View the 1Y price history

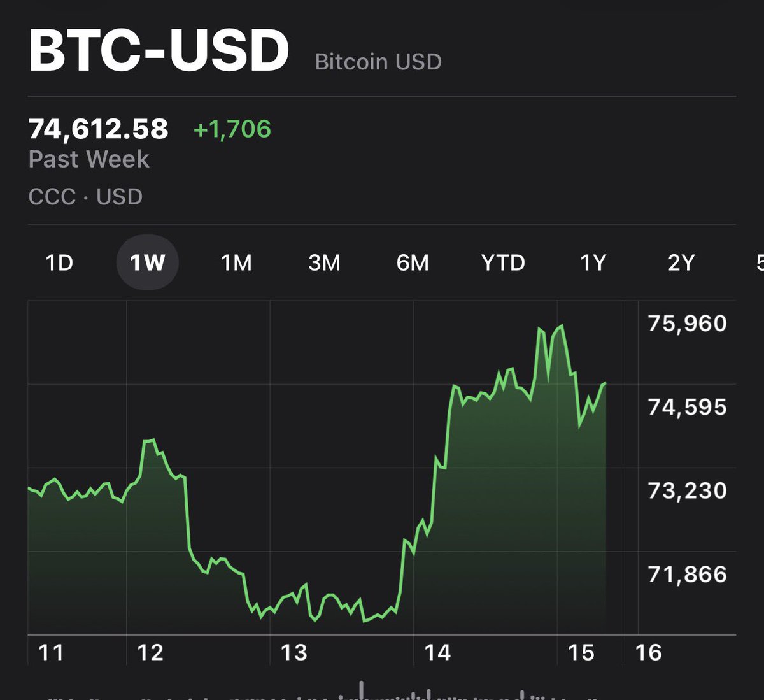593,262
